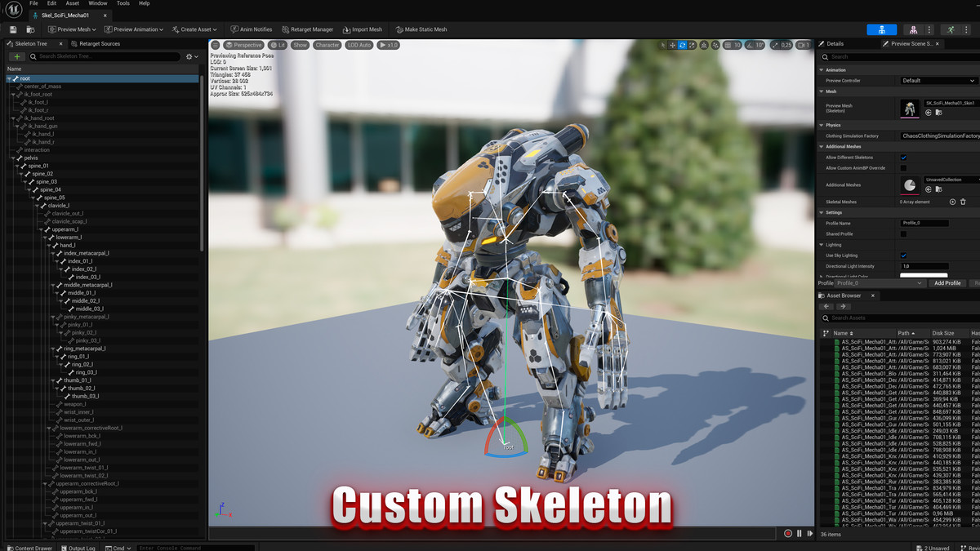Select the root bone in Skeleton Tree
The image size is (980, 551).
(102, 78)
